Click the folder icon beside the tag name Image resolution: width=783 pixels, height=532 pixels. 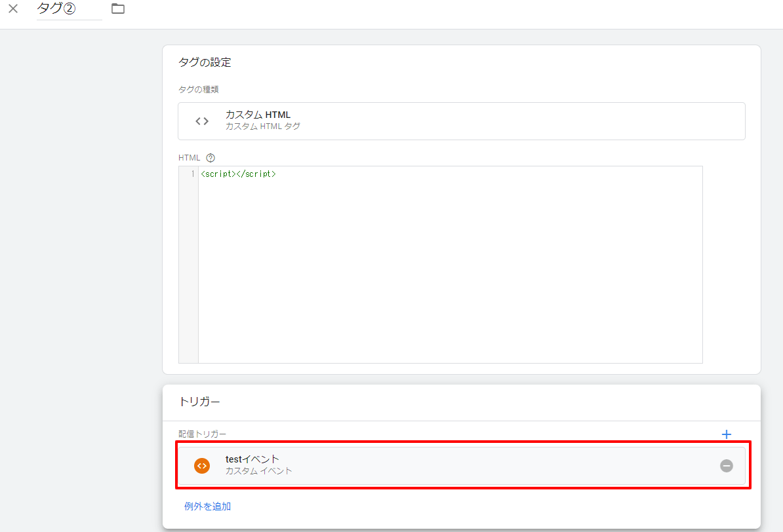(118, 9)
